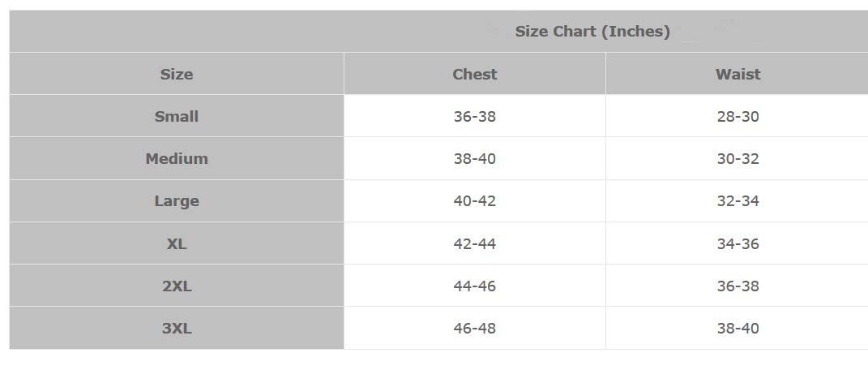Image resolution: width=868 pixels, height=370 pixels.
Task: Click the Size Chart (Inches) title
Action: [x=592, y=32]
